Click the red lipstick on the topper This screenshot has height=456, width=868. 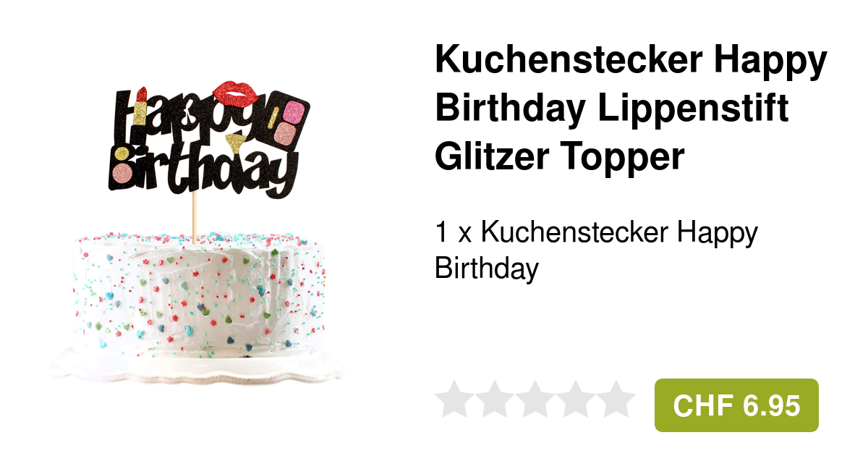coord(141,105)
